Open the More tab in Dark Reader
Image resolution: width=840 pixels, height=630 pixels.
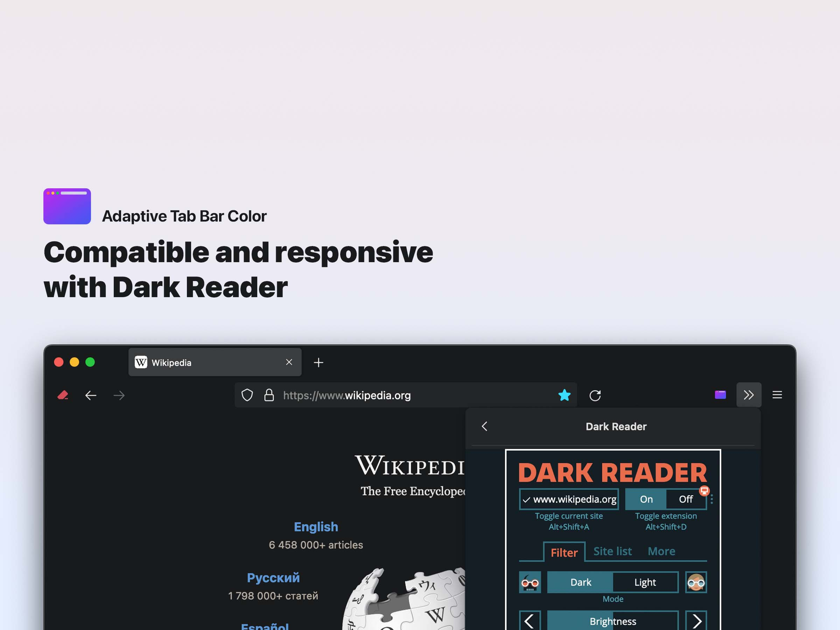click(x=661, y=551)
